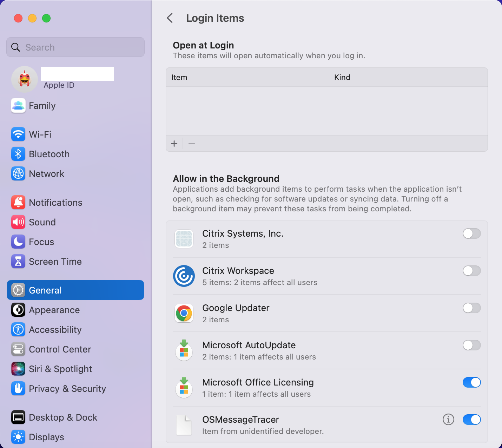This screenshot has height=448, width=502.
Task: Click the Accessibility icon in sidebar
Action: (x=18, y=329)
